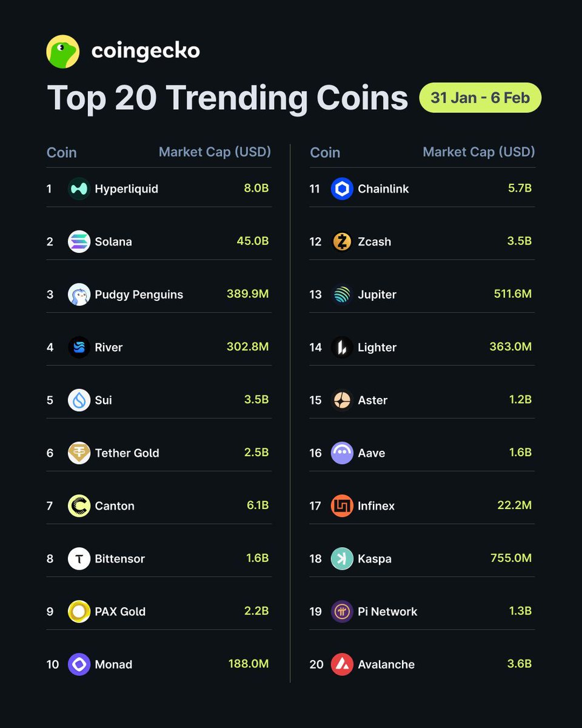Screen dimensions: 582x728
Task: Click the Avalanche red icon
Action: pyautogui.click(x=342, y=664)
